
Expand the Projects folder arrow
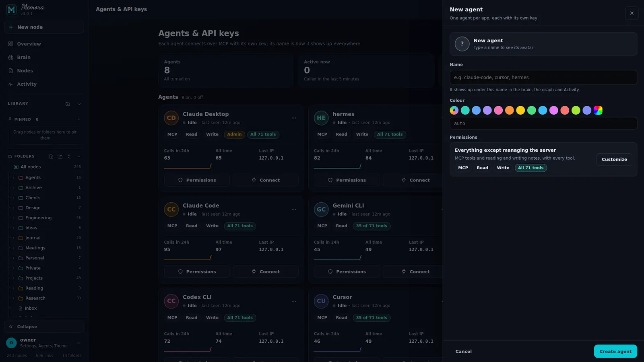pos(13,278)
